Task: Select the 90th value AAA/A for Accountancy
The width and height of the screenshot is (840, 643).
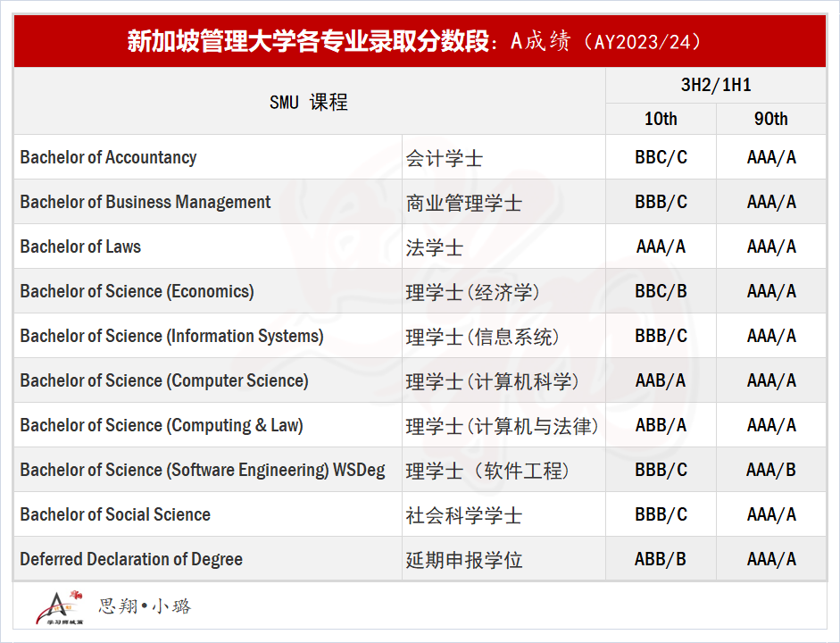Action: [771, 157]
